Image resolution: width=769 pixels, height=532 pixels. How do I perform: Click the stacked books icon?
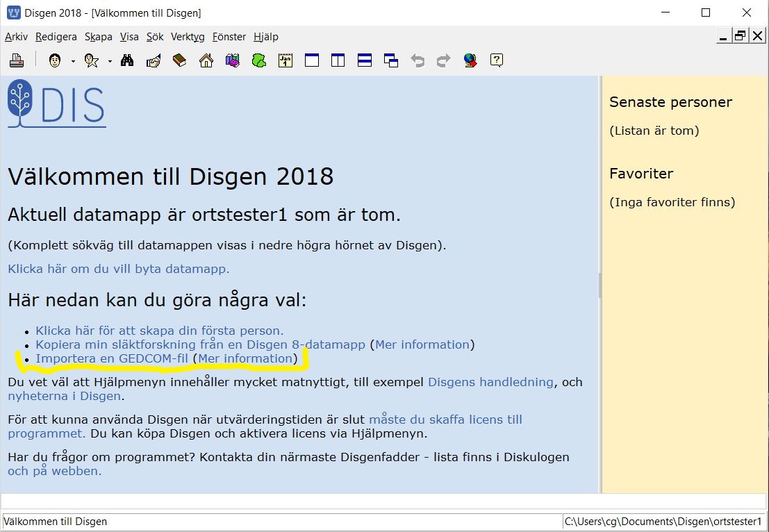pos(233,60)
